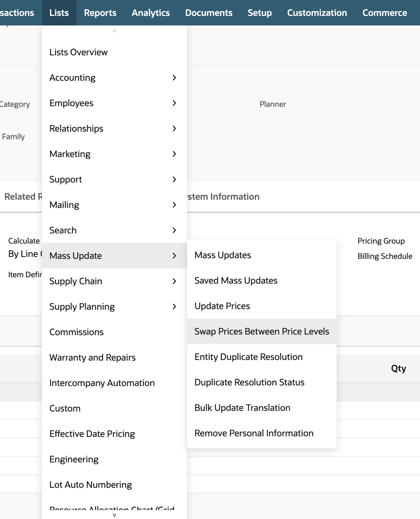The width and height of the screenshot is (420, 519).
Task: Open the Documents menu
Action: click(209, 13)
